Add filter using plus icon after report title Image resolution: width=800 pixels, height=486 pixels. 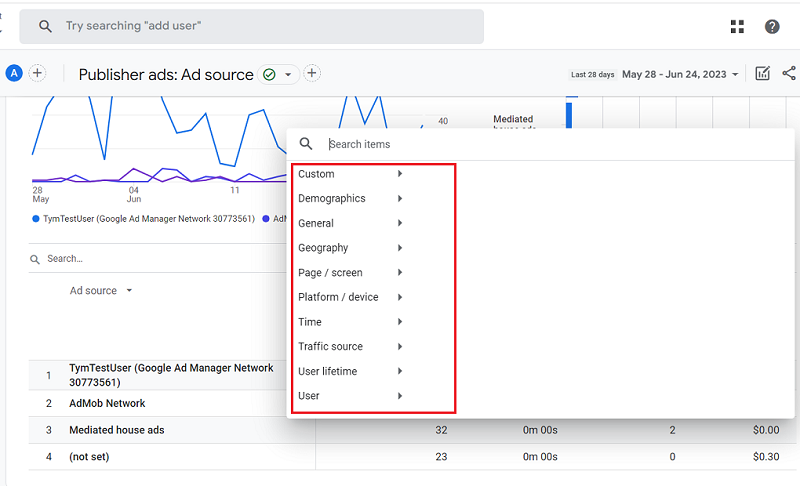[312, 73]
